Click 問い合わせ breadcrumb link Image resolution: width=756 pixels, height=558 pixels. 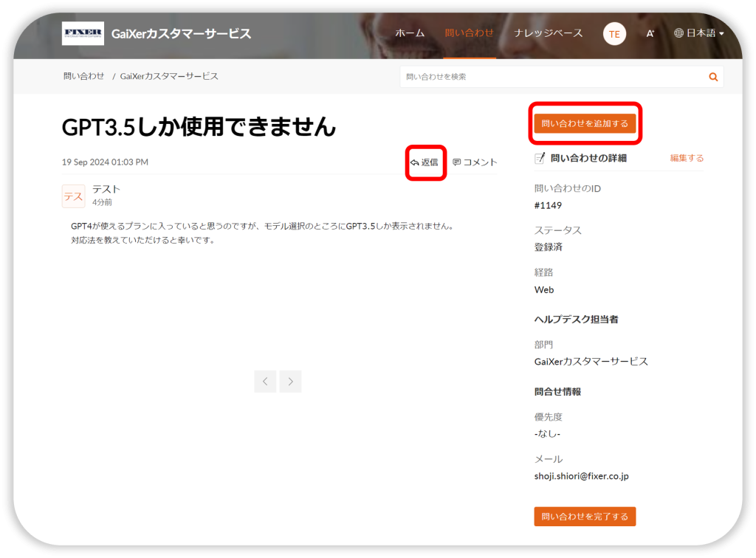83,76
